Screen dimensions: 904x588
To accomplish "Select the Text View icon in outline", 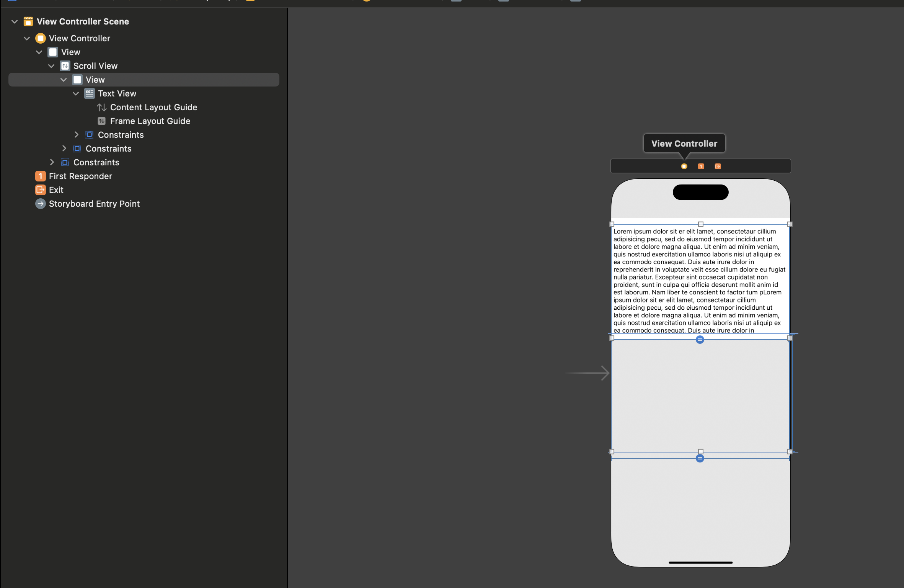I will click(90, 93).
